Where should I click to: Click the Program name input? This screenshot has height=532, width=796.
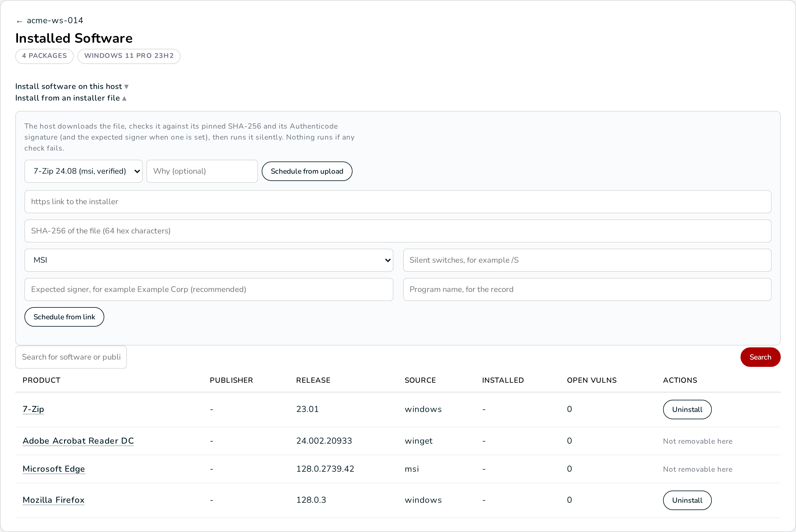point(587,289)
